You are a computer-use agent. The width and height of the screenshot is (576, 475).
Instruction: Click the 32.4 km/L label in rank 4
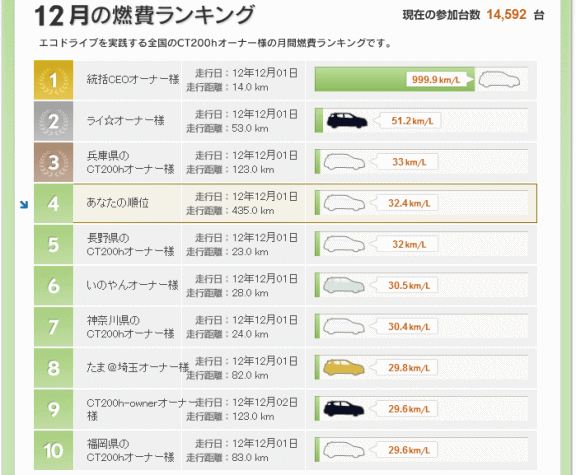(x=409, y=203)
